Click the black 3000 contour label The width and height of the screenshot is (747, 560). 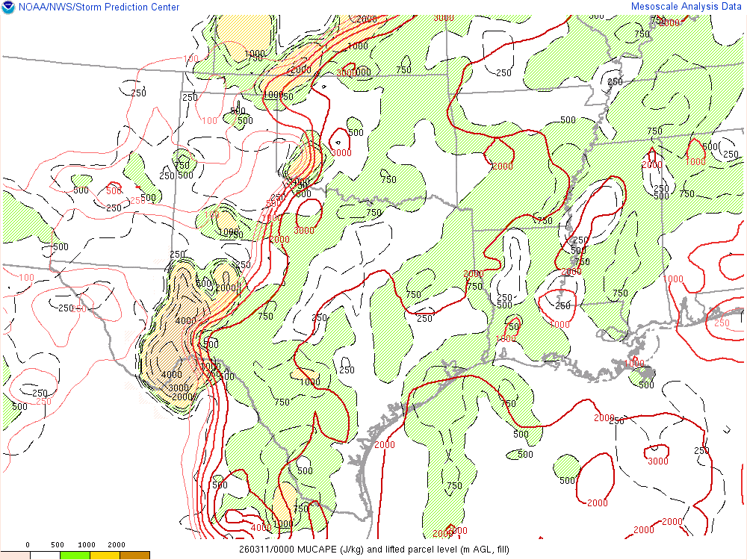178,388
